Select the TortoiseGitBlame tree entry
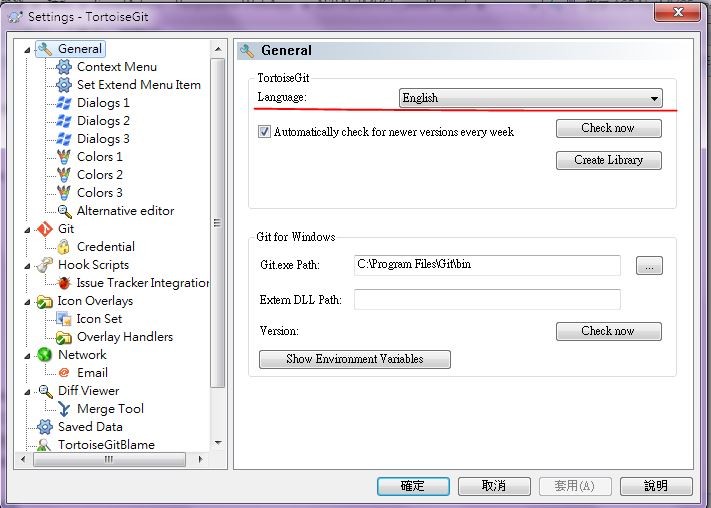Image resolution: width=711 pixels, height=508 pixels. point(106,444)
